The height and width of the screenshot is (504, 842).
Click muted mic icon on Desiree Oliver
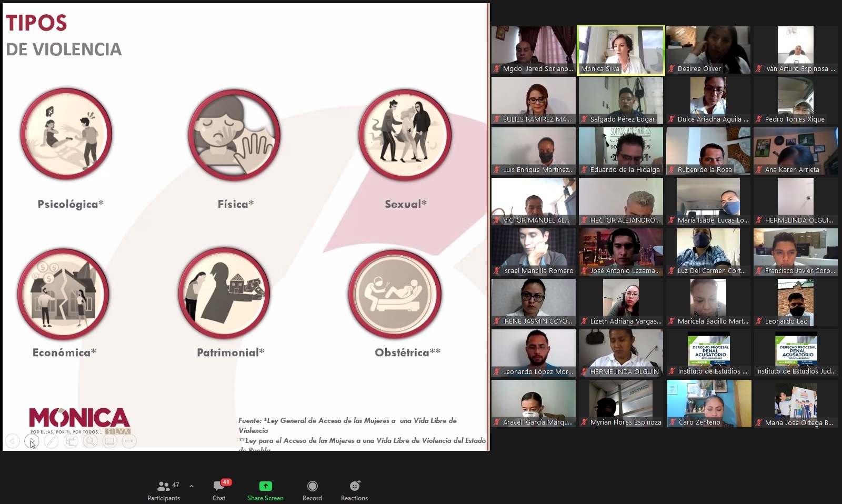pyautogui.click(x=671, y=68)
